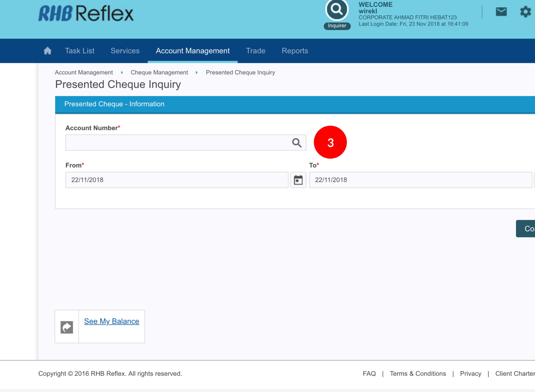Screen dimensions: 535x392
Task: Open the mail envelope icon
Action: pyautogui.click(x=501, y=12)
